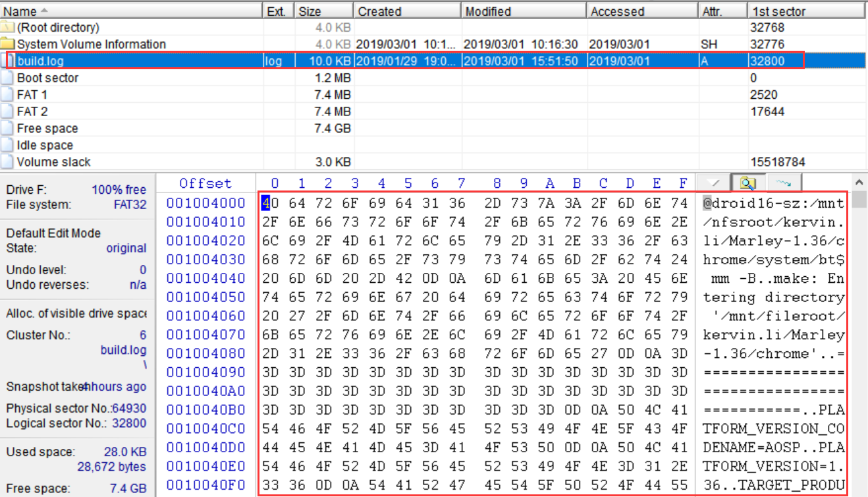Click the Volume slack file icon

[x=7, y=162]
